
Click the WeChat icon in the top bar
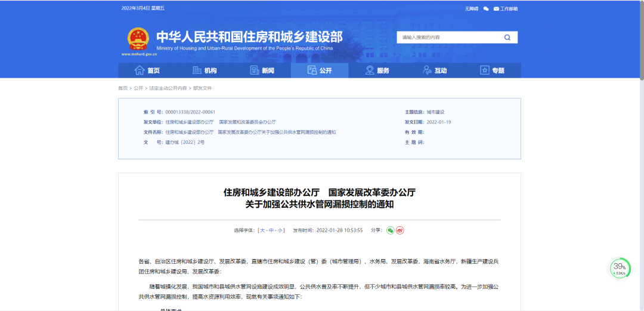coord(486,8)
